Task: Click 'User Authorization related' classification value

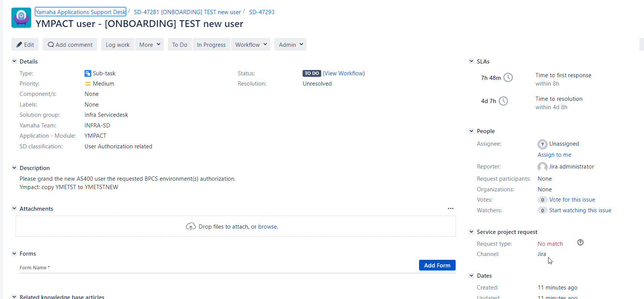Action: (x=118, y=146)
